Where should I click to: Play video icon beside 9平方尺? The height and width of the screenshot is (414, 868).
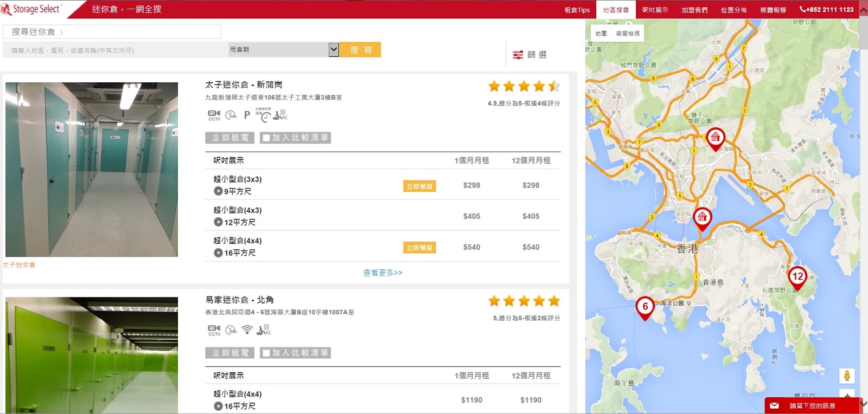click(x=218, y=191)
